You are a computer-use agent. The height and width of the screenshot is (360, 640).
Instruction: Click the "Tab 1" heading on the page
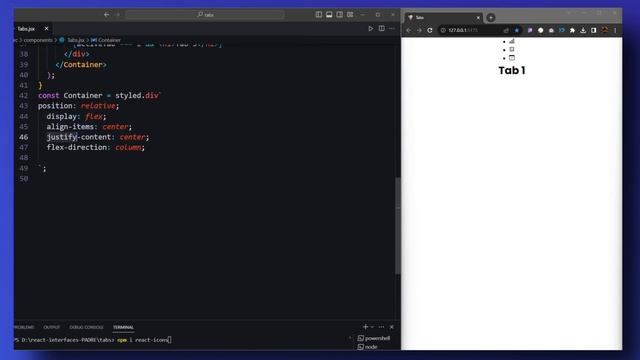click(x=512, y=70)
